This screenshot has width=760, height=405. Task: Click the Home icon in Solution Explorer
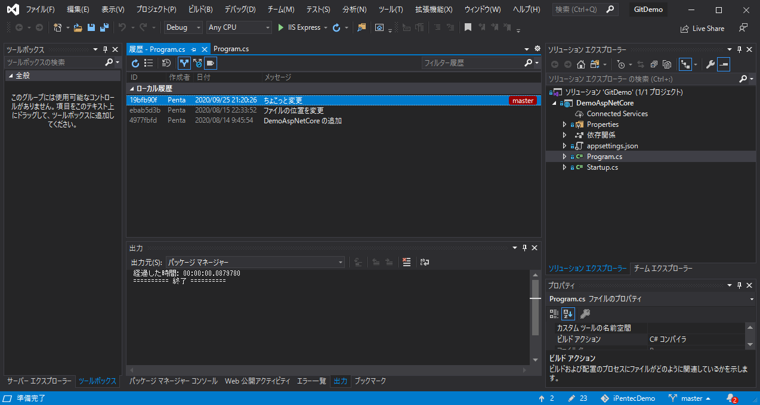tap(581, 64)
